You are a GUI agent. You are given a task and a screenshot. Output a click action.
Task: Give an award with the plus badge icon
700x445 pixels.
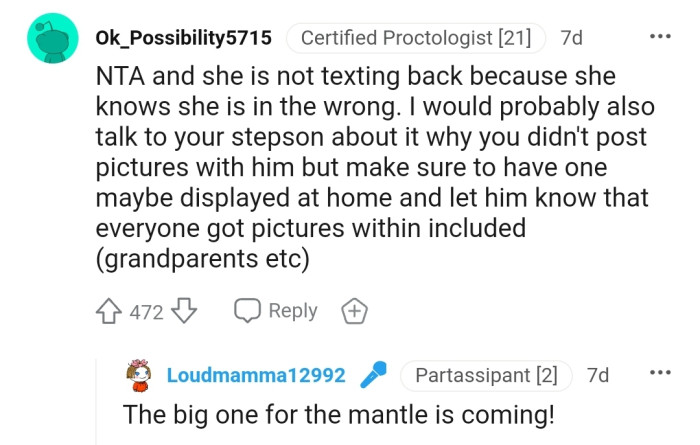click(354, 311)
